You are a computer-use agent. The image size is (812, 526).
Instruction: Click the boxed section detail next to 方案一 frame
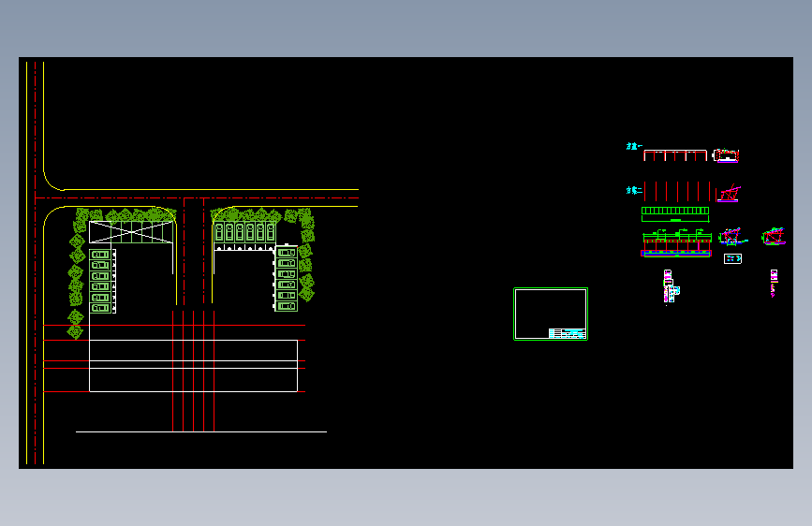[x=726, y=155]
